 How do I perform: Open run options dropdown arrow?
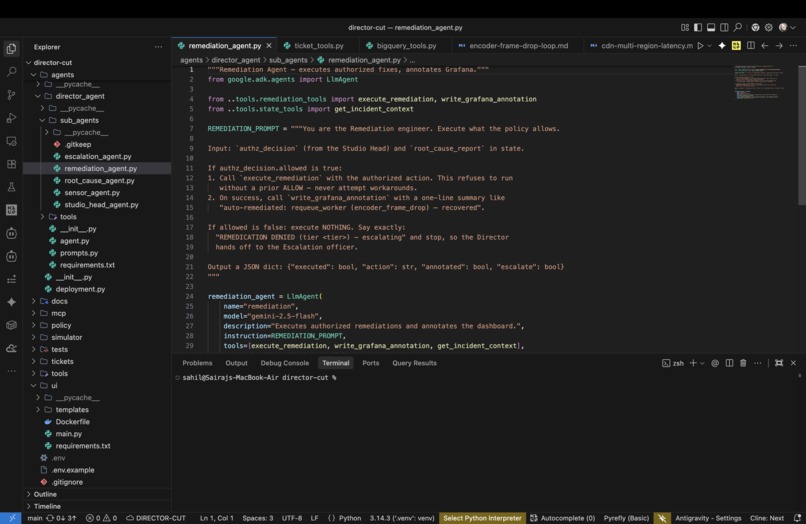coord(709,46)
